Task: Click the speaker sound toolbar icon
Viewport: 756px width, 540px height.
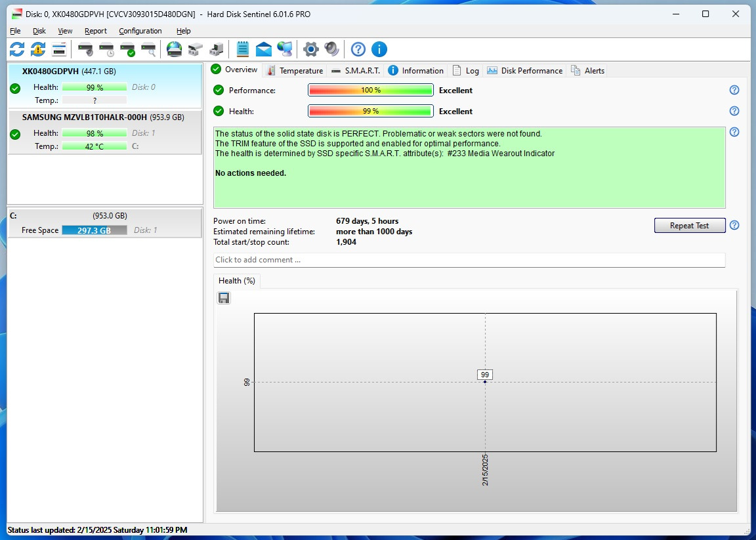Action: tap(332, 49)
